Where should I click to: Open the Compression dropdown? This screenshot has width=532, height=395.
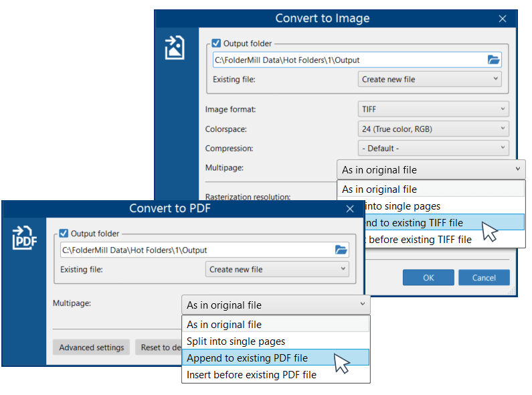[433, 148]
